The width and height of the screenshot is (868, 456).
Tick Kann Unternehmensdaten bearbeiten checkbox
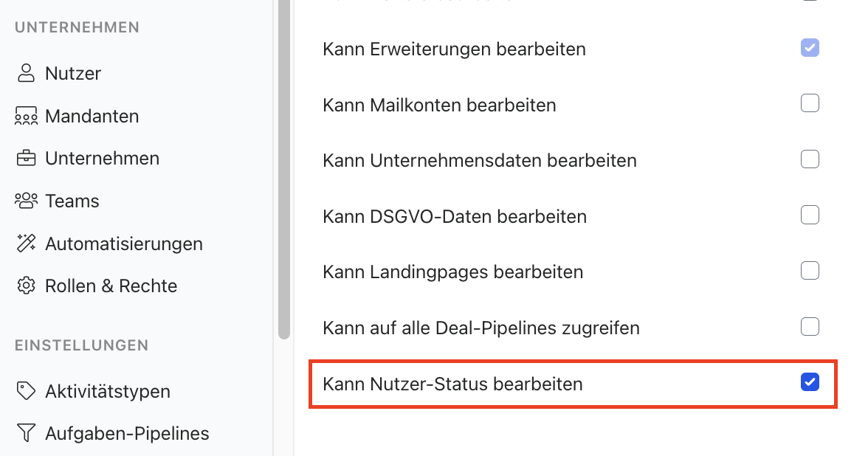[810, 159]
